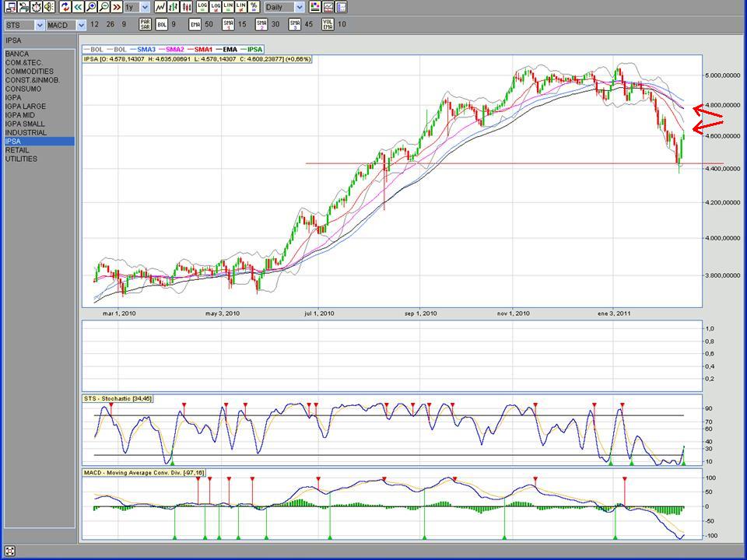Toggle the EMA 50 indicator button
Screen dimensions: 747x560
pos(195,25)
